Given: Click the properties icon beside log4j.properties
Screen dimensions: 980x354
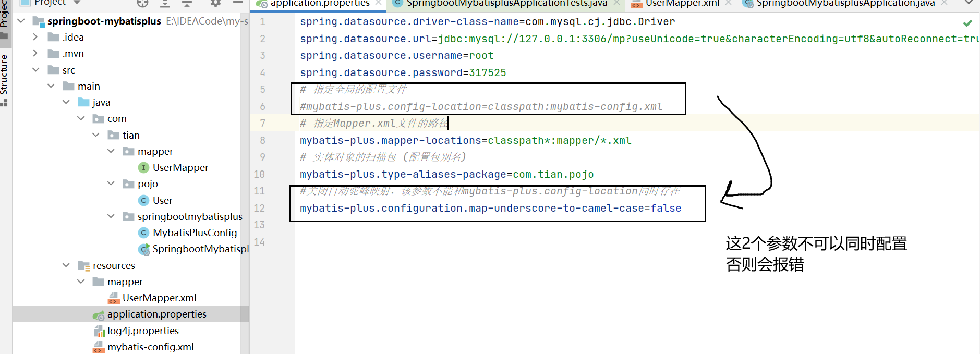Looking at the screenshot, I should (x=99, y=331).
